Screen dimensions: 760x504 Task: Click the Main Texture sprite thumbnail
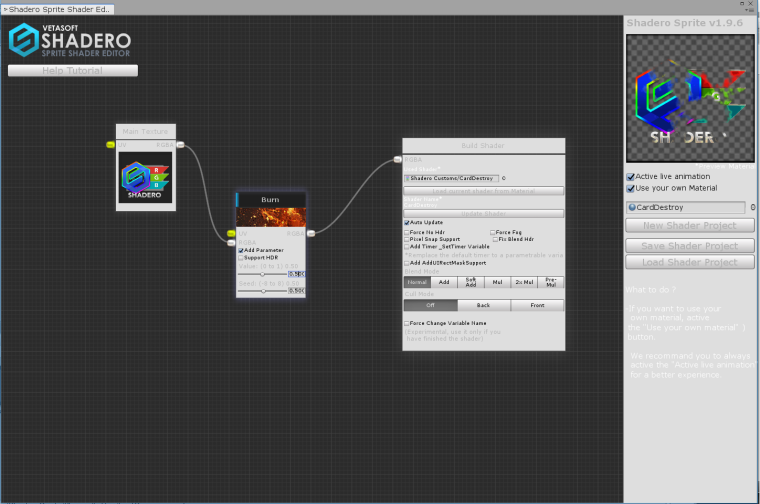tap(145, 177)
